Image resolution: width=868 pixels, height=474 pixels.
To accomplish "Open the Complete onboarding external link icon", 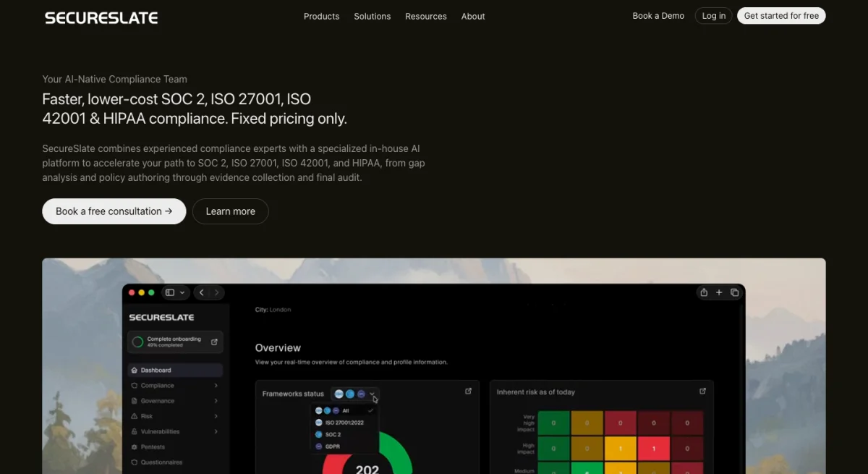I will (214, 342).
